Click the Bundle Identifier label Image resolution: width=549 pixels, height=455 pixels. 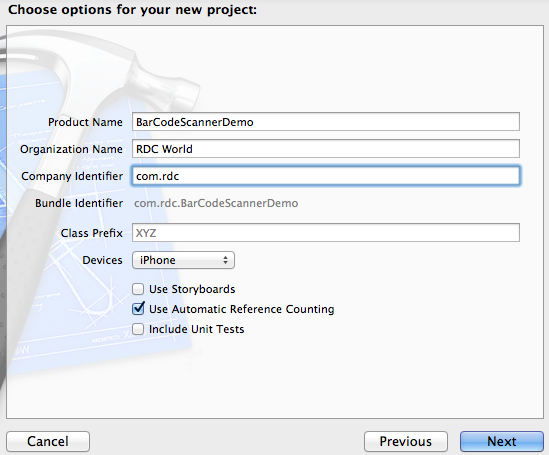(79, 203)
